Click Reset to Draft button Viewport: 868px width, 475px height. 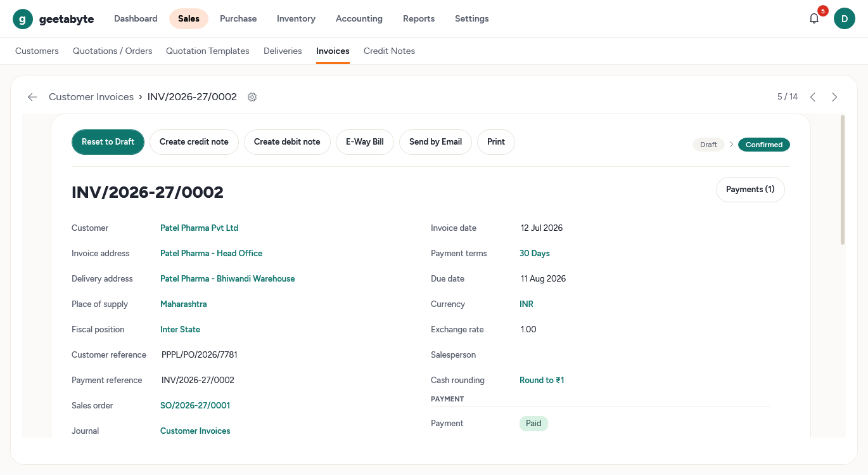(108, 142)
